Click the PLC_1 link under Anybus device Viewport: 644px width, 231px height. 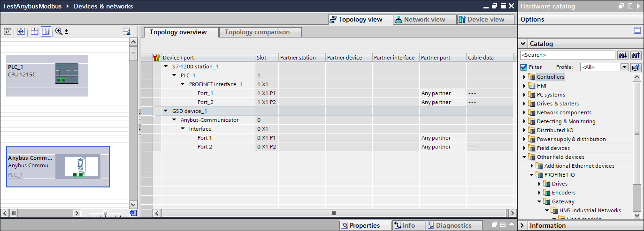(x=15, y=175)
